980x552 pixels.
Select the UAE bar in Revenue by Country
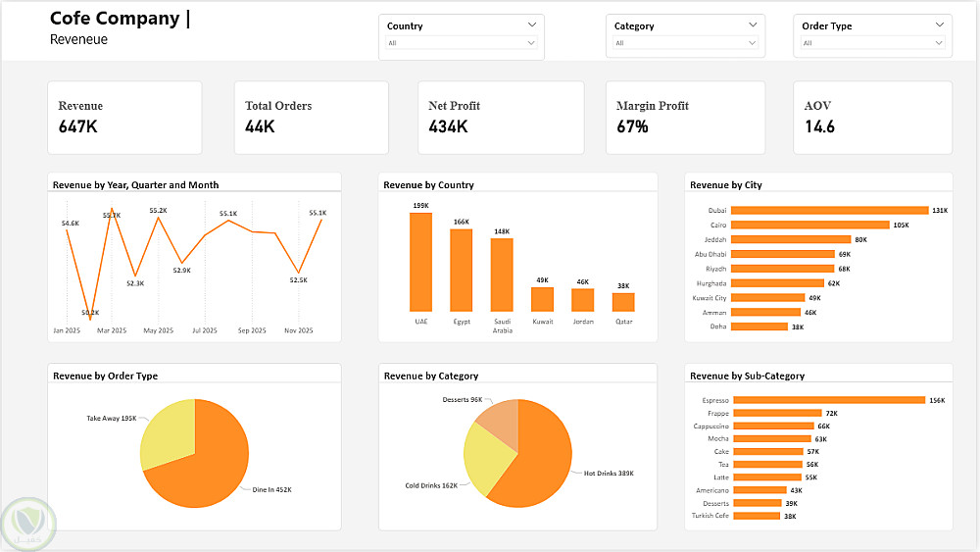tap(420, 262)
